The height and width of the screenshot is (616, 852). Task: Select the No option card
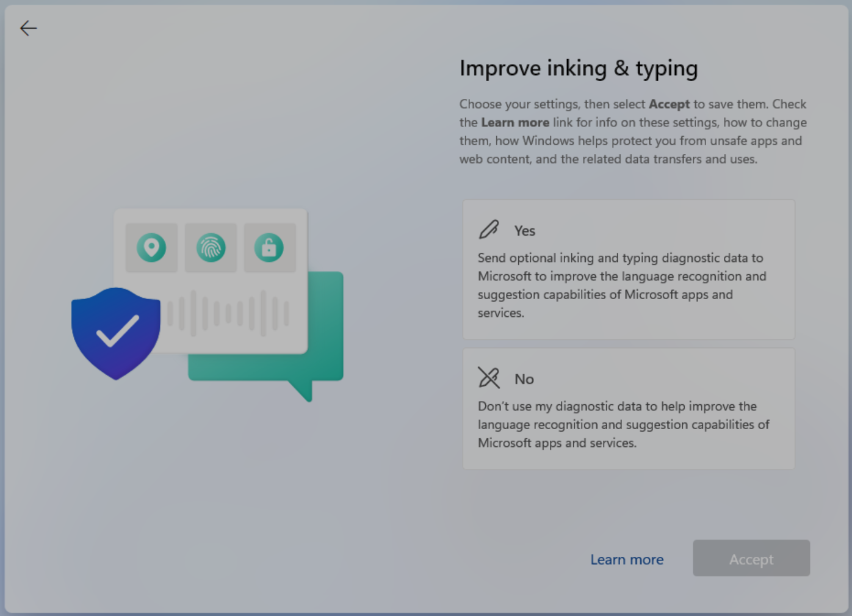[x=629, y=408]
